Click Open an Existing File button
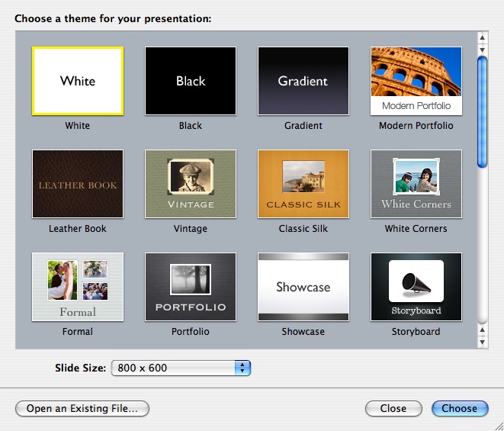The height and width of the screenshot is (431, 504). (x=82, y=408)
